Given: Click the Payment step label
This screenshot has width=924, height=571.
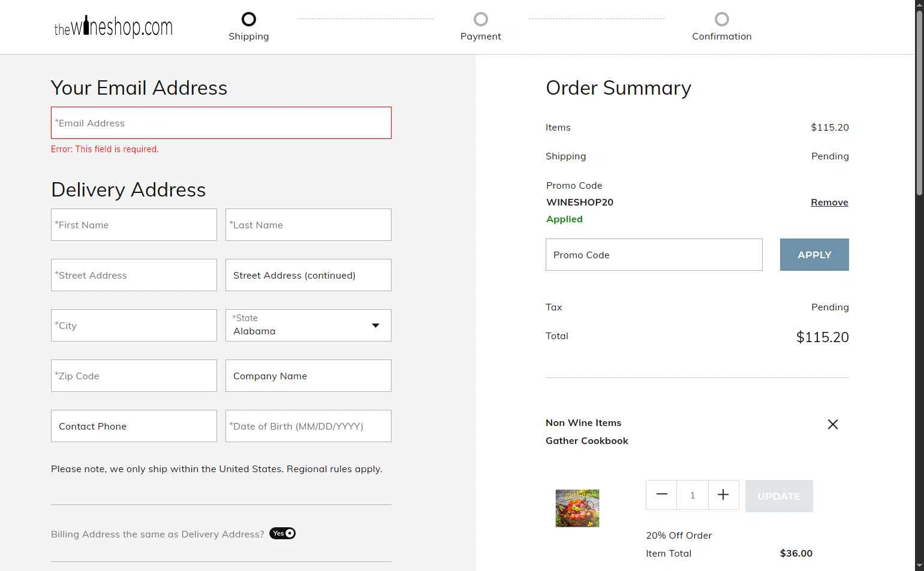Looking at the screenshot, I should pos(481,37).
